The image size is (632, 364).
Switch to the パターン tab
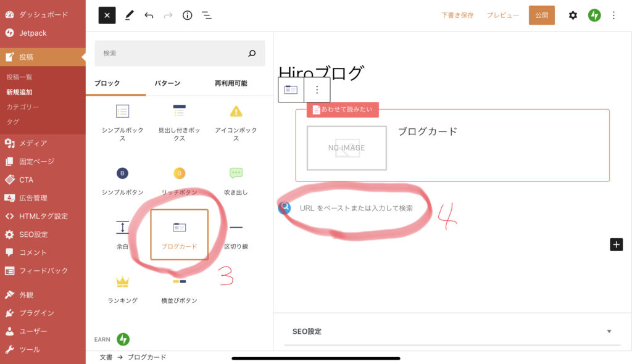pos(167,83)
